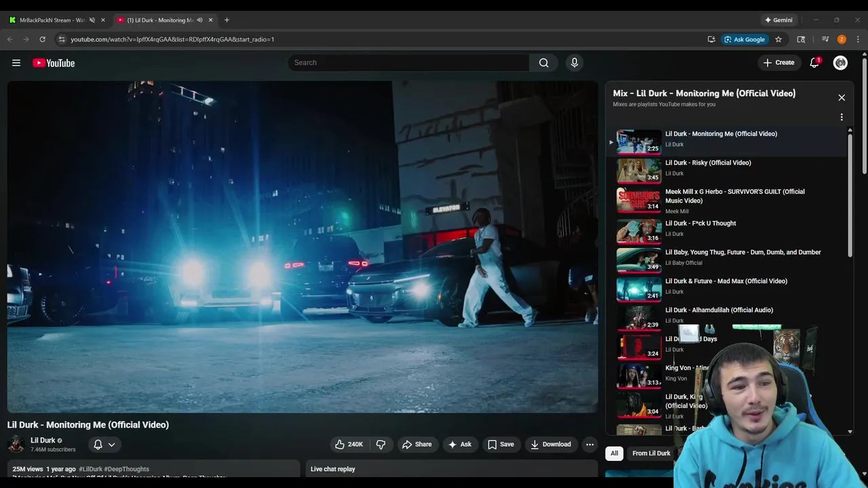This screenshot has width=868, height=488.
Task: Open YouTube notifications bell
Action: point(814,62)
